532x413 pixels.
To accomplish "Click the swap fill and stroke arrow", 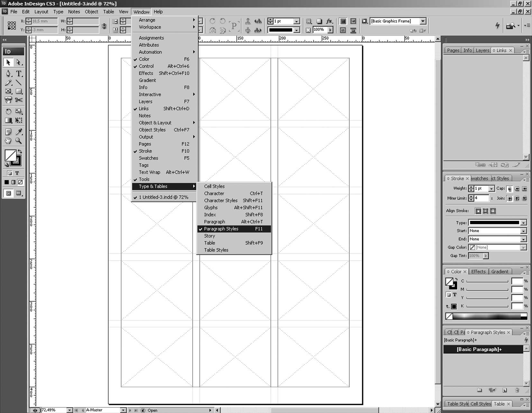I will pos(20,151).
